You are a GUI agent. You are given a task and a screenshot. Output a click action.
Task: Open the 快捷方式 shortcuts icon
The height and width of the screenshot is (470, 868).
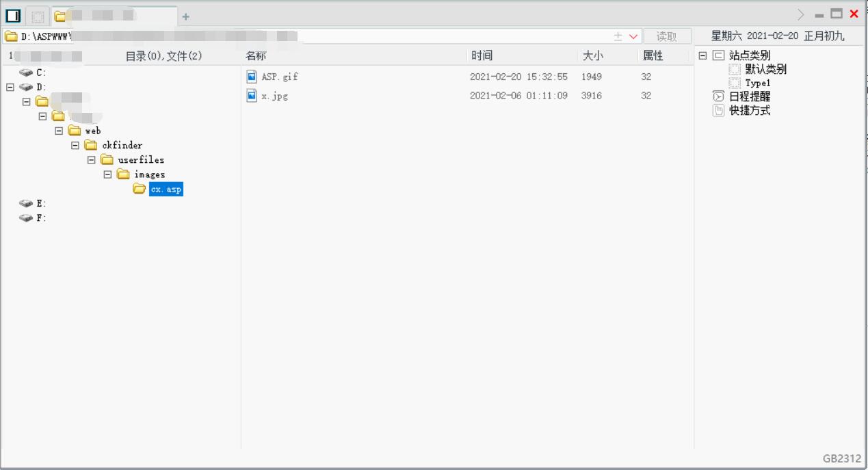[x=718, y=109]
